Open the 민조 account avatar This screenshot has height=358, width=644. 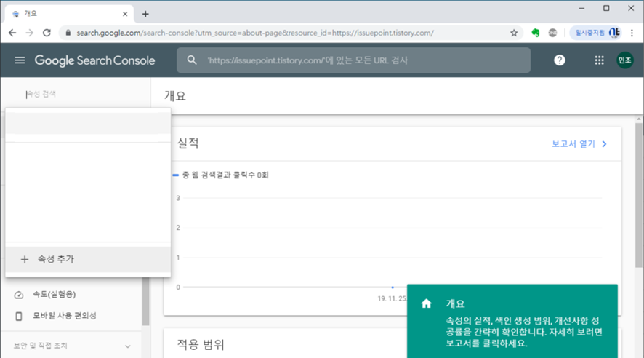tap(624, 60)
